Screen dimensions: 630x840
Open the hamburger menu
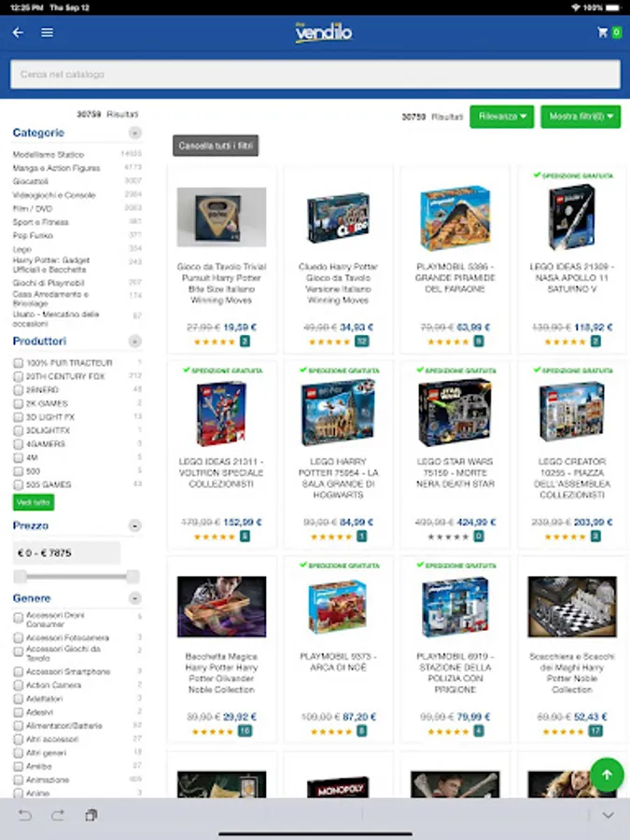pyautogui.click(x=48, y=33)
